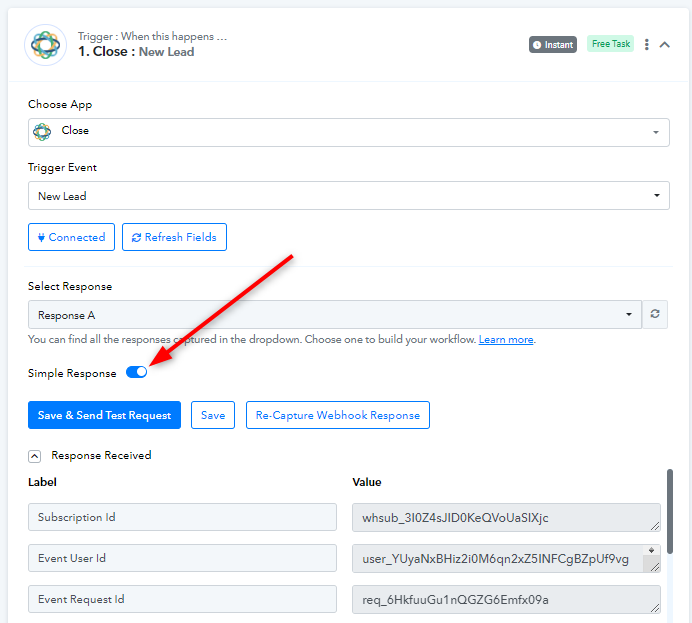This screenshot has width=692, height=623.
Task: Open the Choose App dropdown showing Close
Action: 349,132
